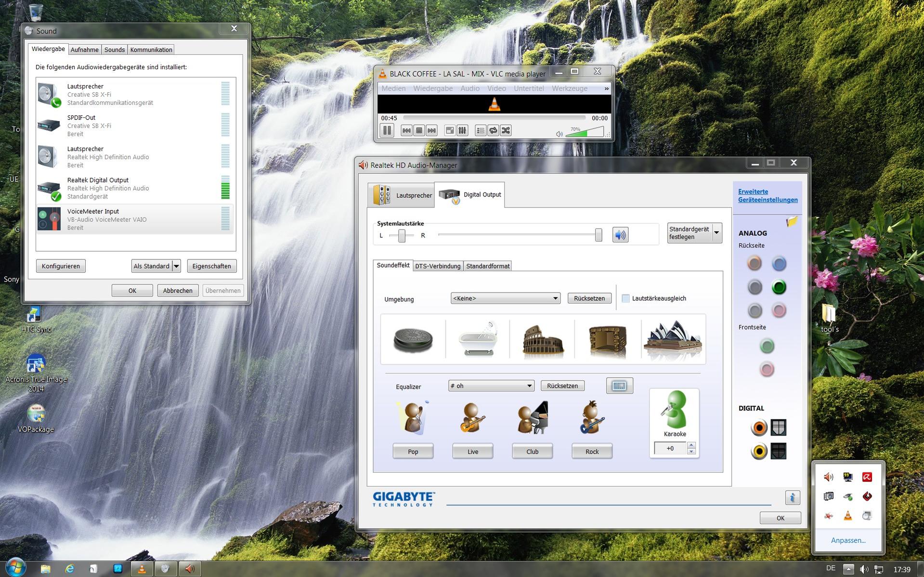Viewport: 924px width, 577px height.
Task: Apply the Club equalizer preset button
Action: (x=533, y=451)
